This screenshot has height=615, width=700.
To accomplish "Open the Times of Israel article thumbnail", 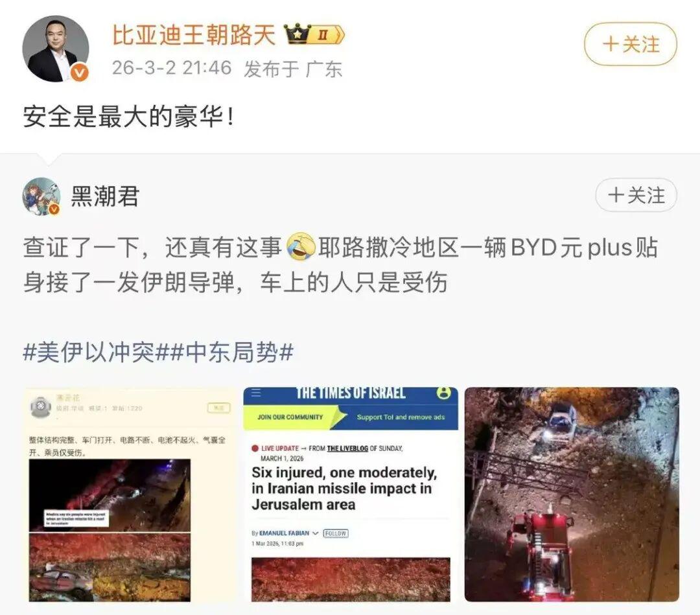I will [x=351, y=494].
